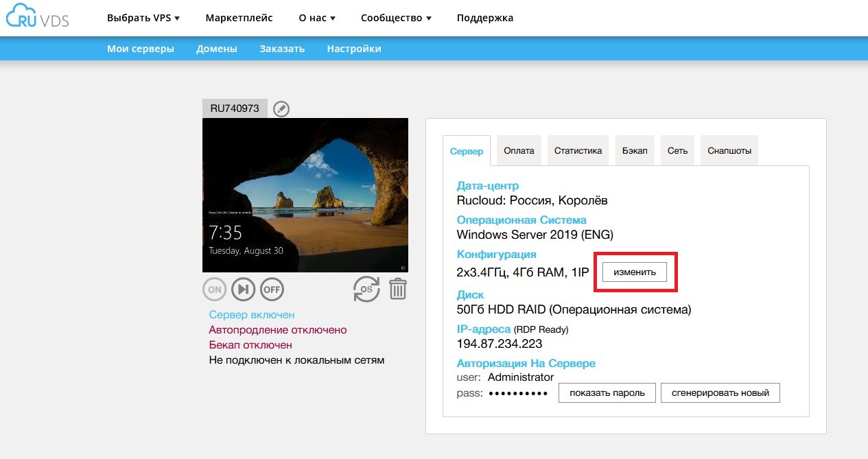Image resolution: width=868 pixels, height=459 pixels.
Task: Click the trash can delete icon
Action: coord(398,289)
